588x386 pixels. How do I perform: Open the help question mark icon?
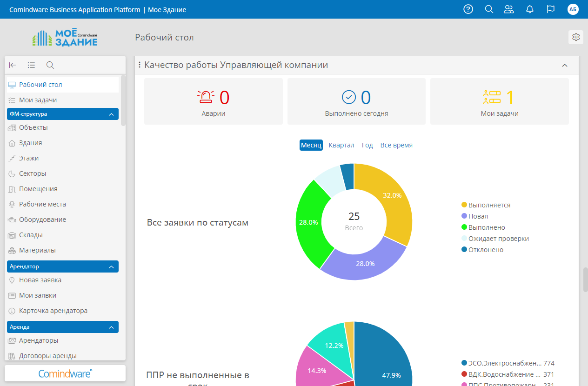point(468,9)
